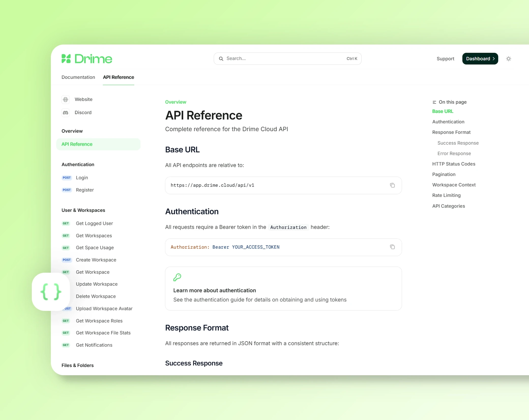Open the Dashboard button
The height and width of the screenshot is (420, 529).
pyautogui.click(x=480, y=59)
